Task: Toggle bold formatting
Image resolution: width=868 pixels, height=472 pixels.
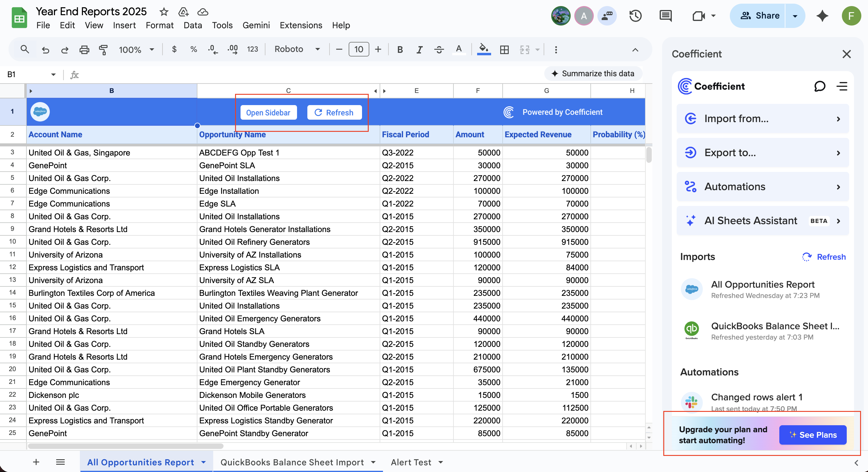Action: coord(400,50)
